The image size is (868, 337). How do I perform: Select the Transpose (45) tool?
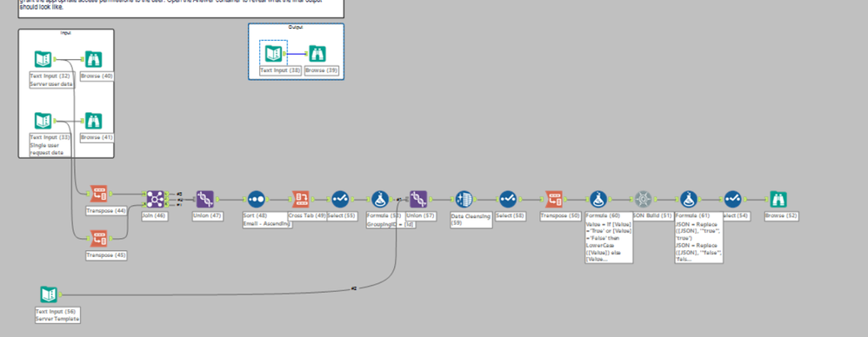point(99,238)
